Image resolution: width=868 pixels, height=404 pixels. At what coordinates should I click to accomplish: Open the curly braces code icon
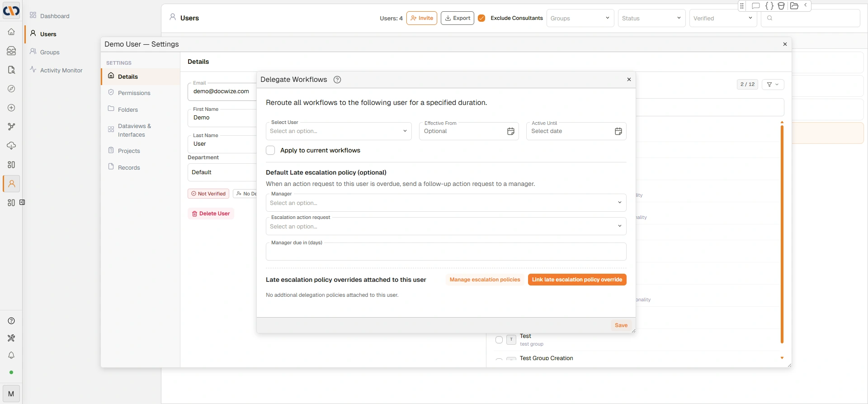(769, 6)
